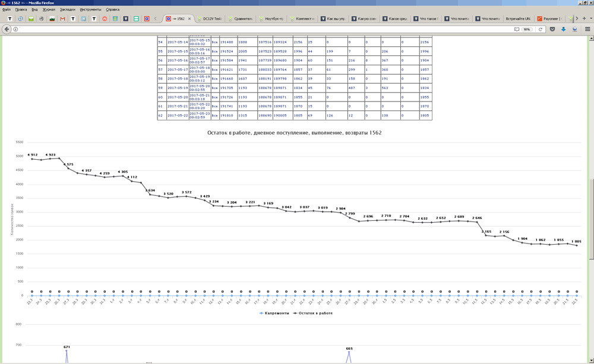Screen dimensions: 594x364
Task: Toggle Reader View icon in address bar
Action: tap(516, 29)
